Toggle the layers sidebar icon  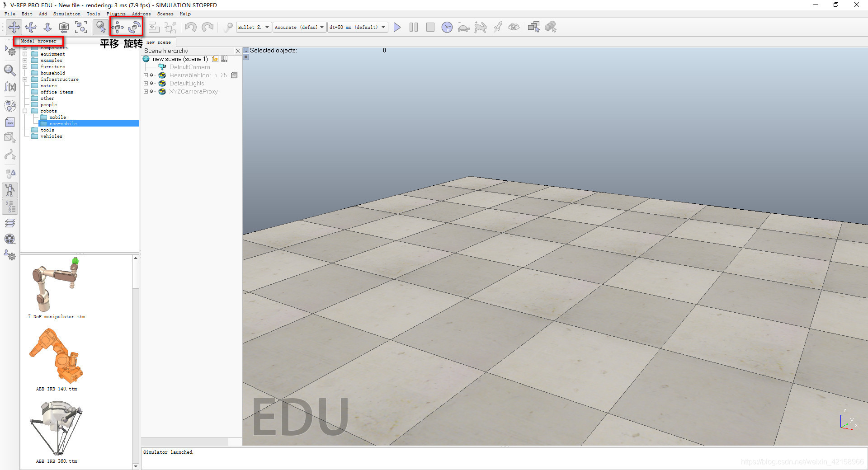tap(10, 223)
